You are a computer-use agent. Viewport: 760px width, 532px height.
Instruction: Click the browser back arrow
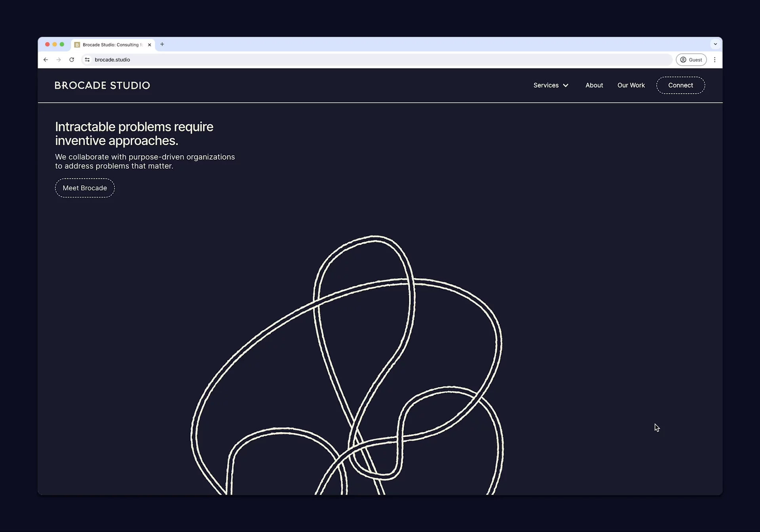(46, 60)
